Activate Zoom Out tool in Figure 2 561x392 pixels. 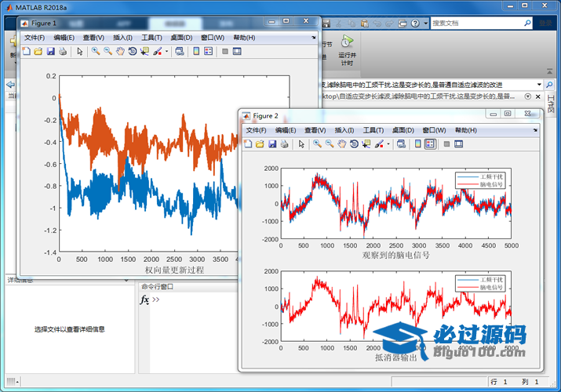click(x=330, y=144)
